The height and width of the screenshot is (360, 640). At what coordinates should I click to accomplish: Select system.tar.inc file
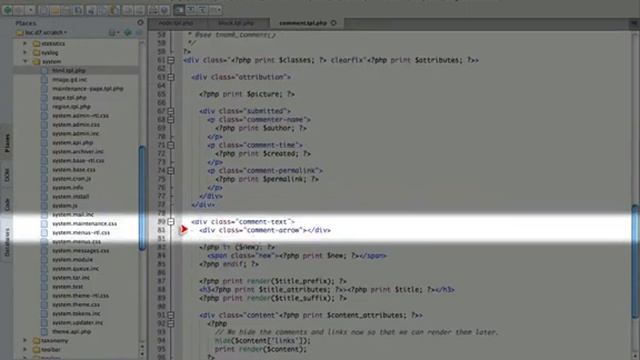click(71, 278)
